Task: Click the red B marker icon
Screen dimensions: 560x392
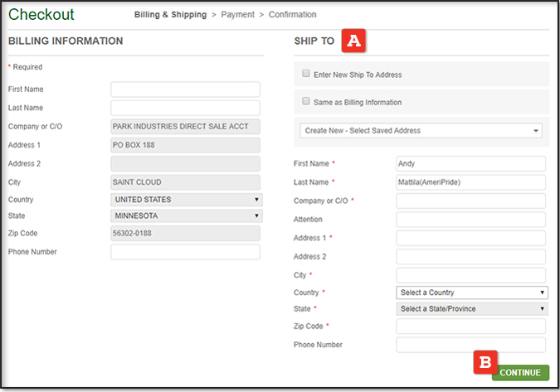Action: (485, 362)
